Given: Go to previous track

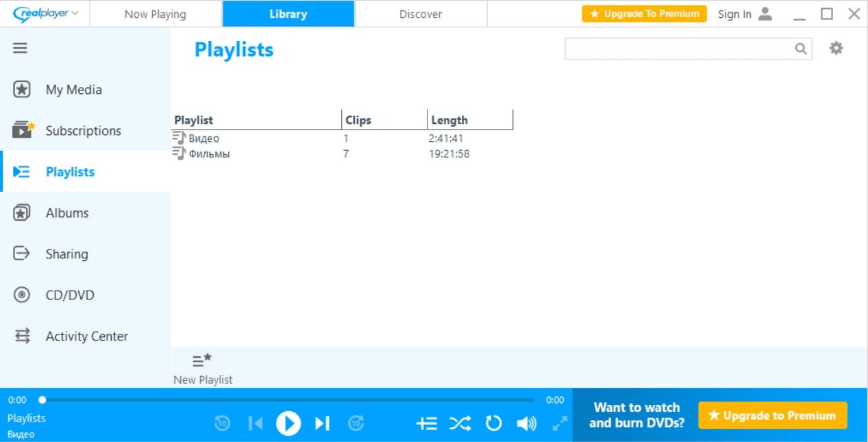Looking at the screenshot, I should pos(256,423).
